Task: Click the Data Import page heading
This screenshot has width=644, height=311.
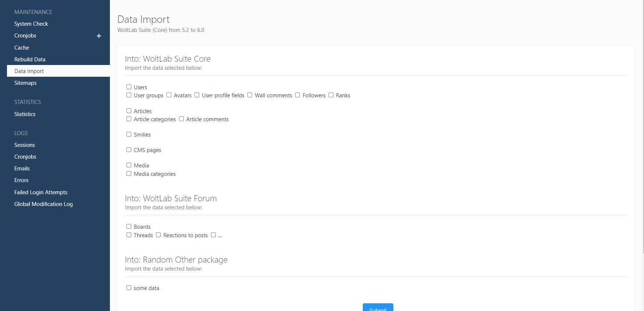Action: coord(143,19)
